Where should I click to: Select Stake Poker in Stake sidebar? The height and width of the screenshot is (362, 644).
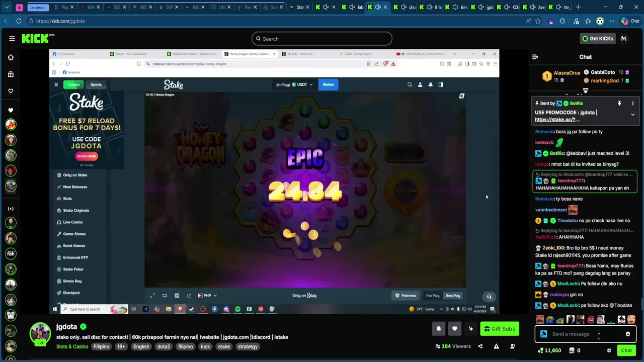pos(73,269)
